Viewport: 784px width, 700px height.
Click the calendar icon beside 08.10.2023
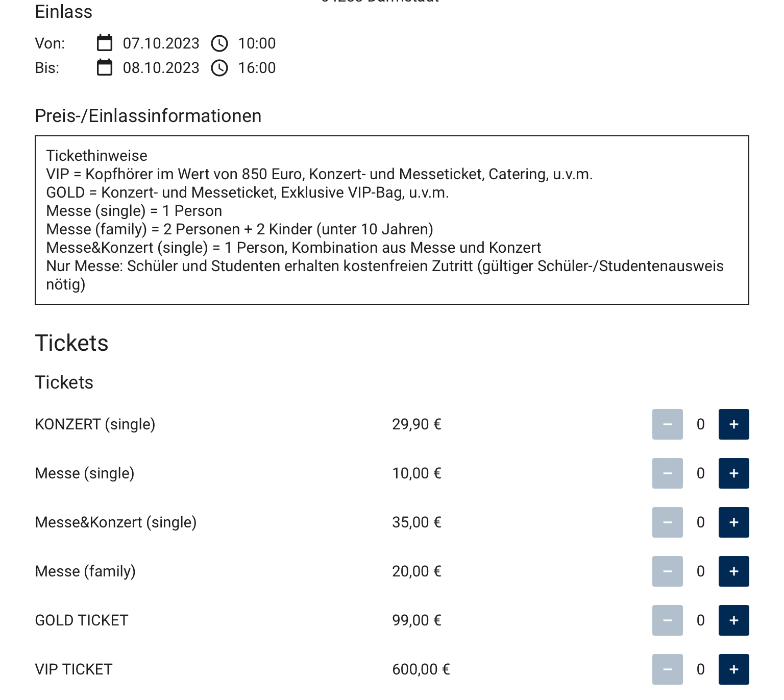pyautogui.click(x=105, y=67)
